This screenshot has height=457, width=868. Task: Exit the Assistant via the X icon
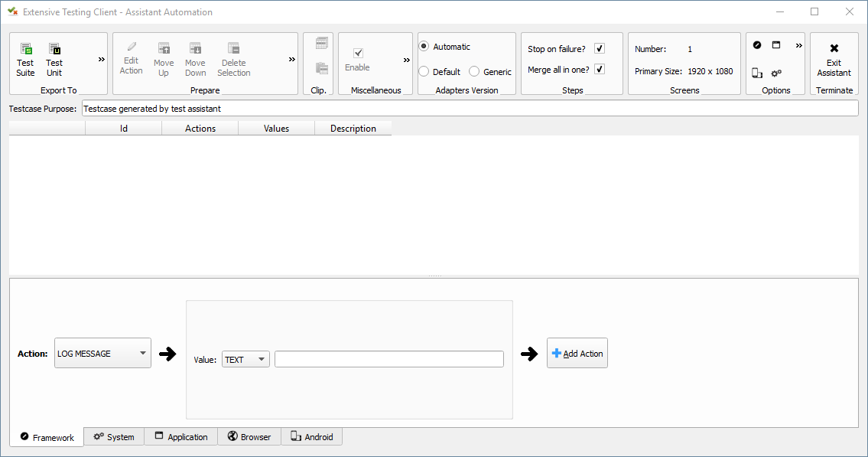[x=834, y=48]
